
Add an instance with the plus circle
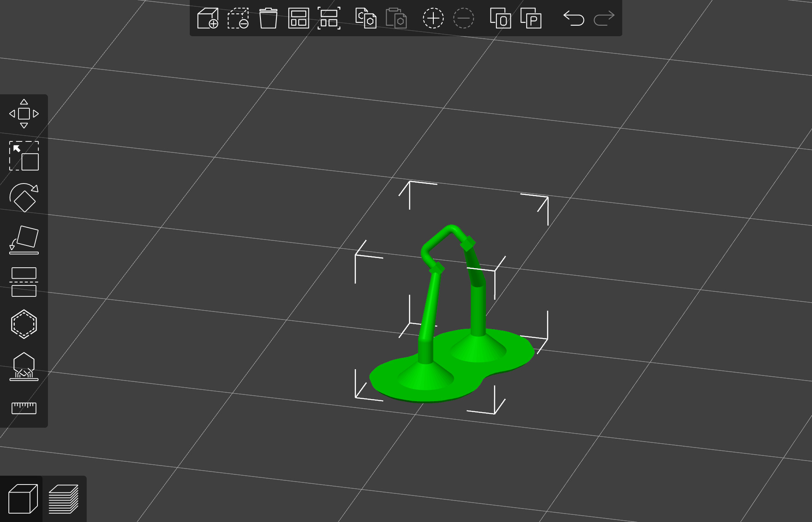pyautogui.click(x=433, y=19)
